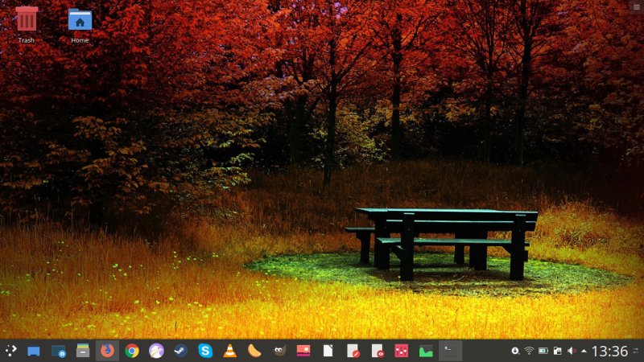Screen dimensions: 644x362
Task: Launch Firefox from the taskbar
Action: (x=107, y=351)
